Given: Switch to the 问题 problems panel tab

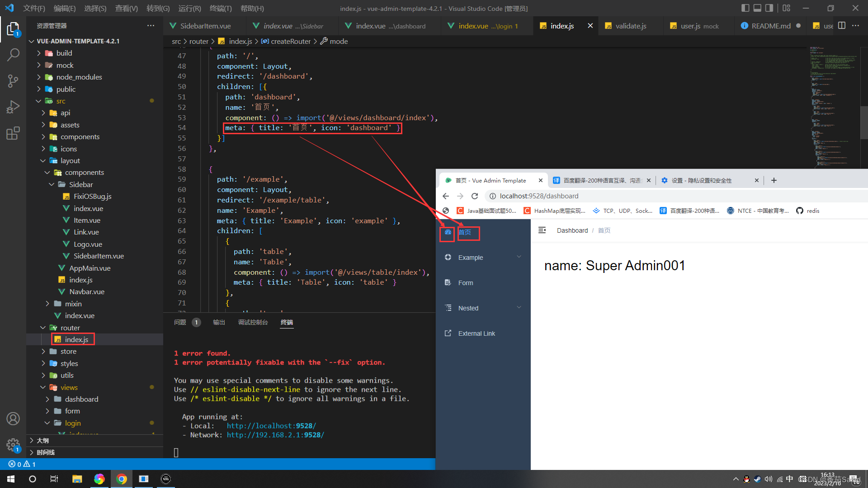Looking at the screenshot, I should coord(180,322).
